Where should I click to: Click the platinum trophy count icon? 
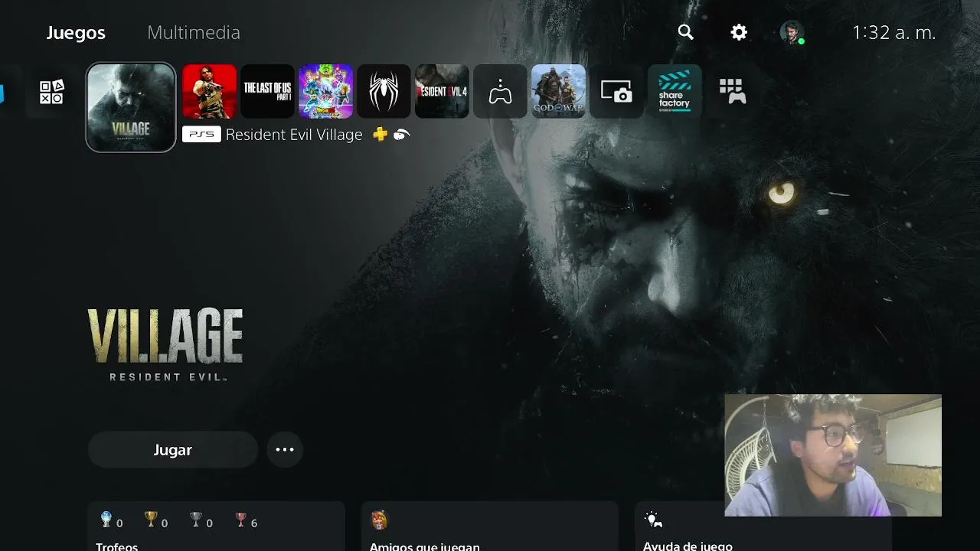[106, 520]
